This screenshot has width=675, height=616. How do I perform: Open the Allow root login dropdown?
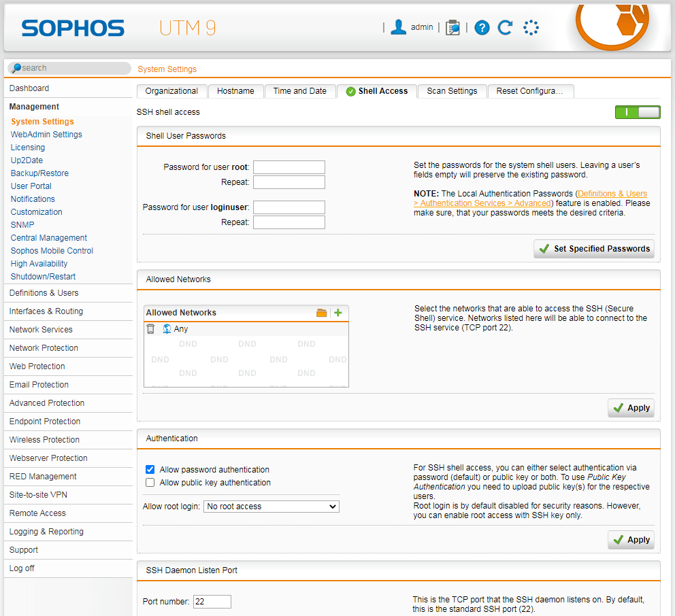tap(271, 507)
